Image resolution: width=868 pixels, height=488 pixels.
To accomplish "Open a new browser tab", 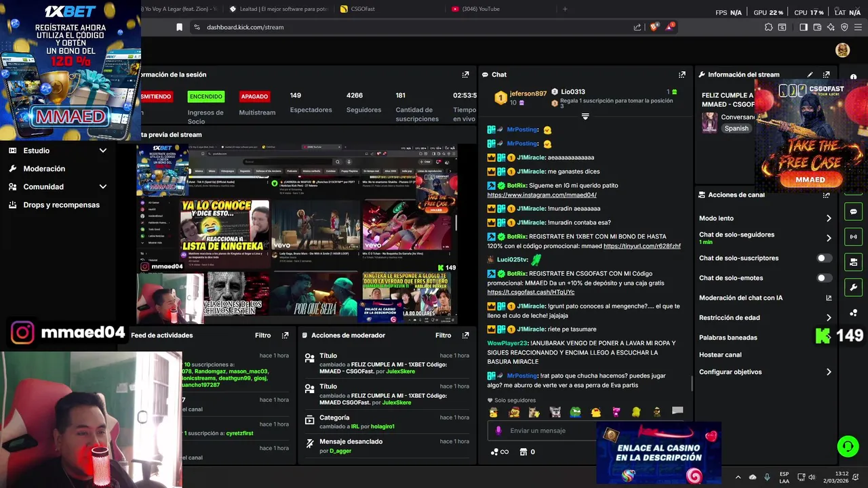I will coord(565,9).
